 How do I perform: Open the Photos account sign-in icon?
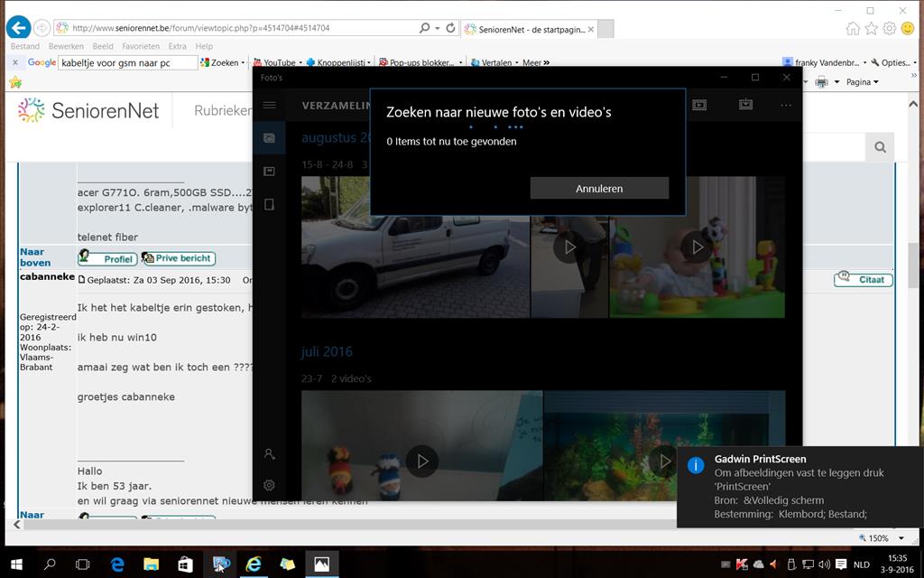(269, 454)
